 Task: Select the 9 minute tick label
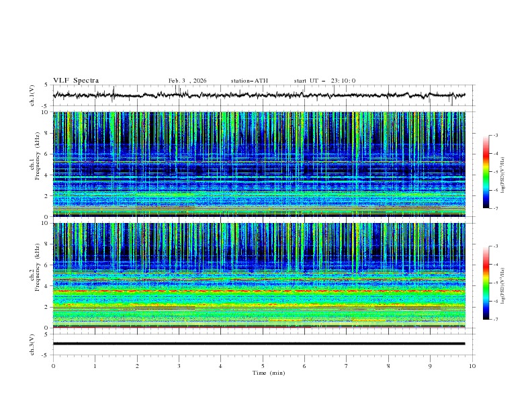431,365
